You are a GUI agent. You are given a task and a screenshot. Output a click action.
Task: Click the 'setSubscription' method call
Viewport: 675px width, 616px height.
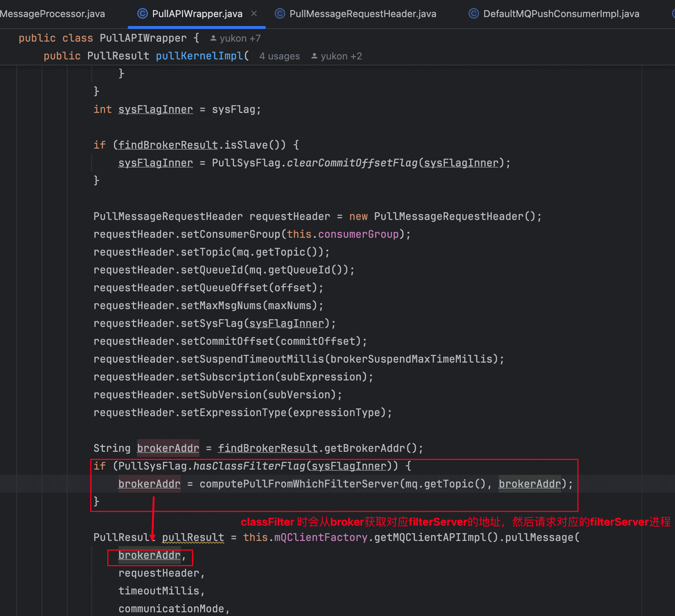[x=227, y=377]
